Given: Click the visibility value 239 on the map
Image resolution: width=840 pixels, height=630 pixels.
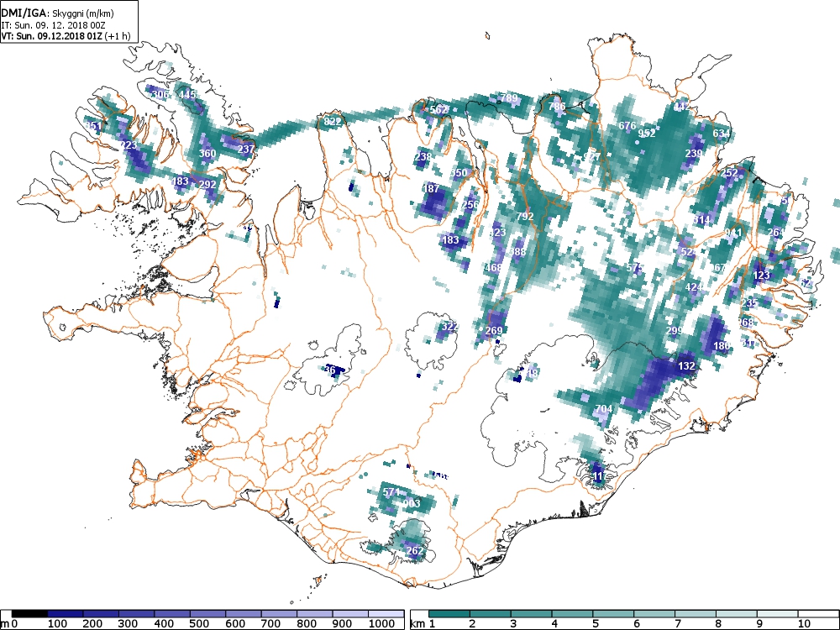Looking at the screenshot, I should (694, 153).
